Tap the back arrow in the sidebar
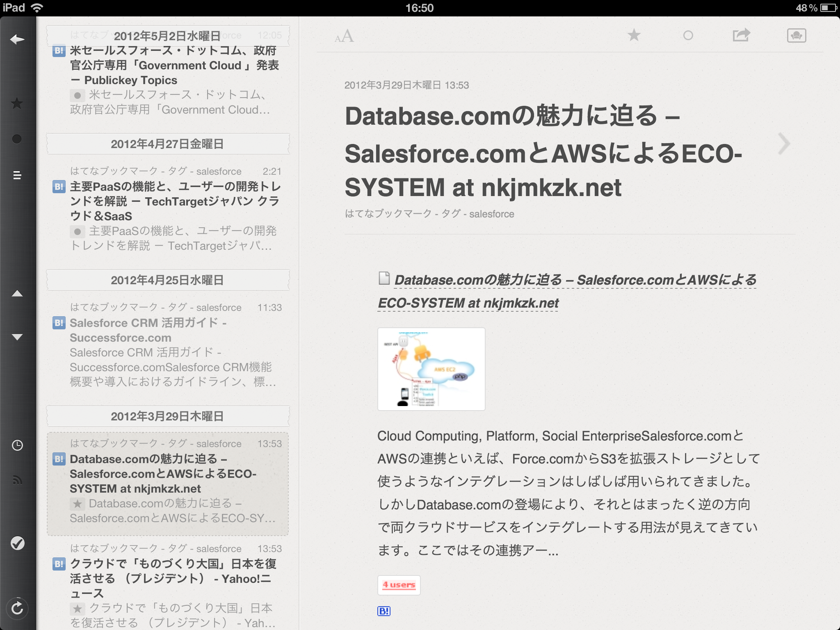The image size is (840, 630). 17,39
